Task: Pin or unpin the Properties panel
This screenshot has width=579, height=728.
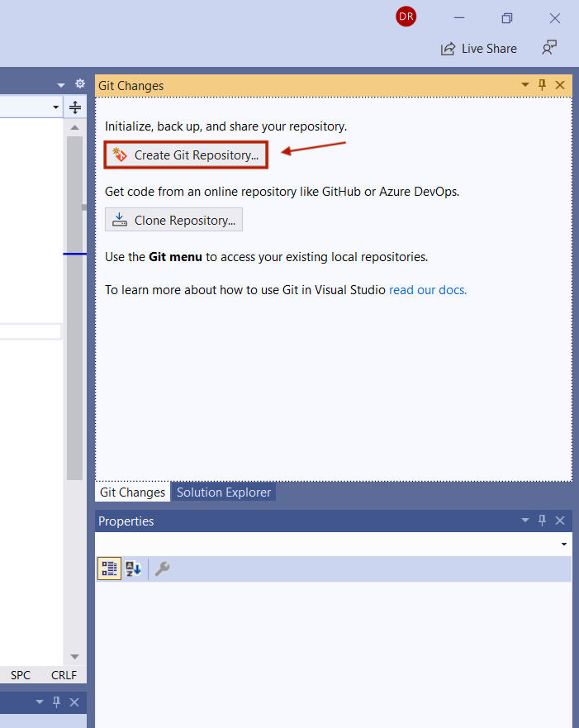Action: [x=543, y=521]
